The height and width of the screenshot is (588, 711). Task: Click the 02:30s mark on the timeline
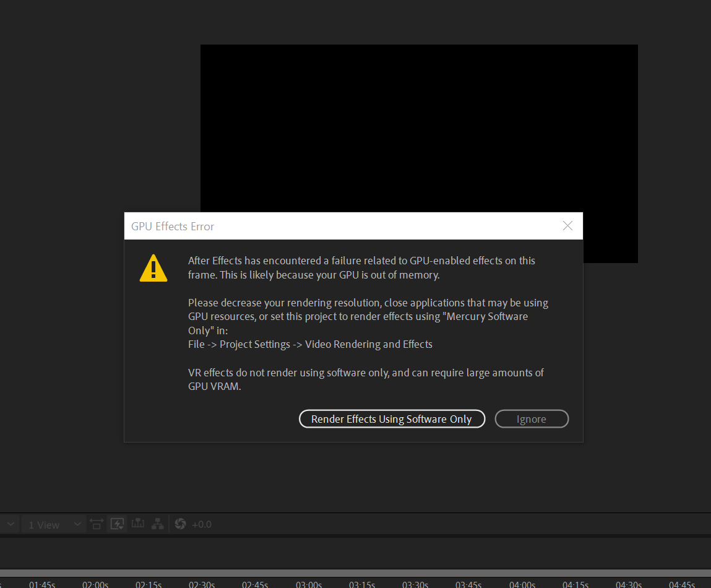201,584
